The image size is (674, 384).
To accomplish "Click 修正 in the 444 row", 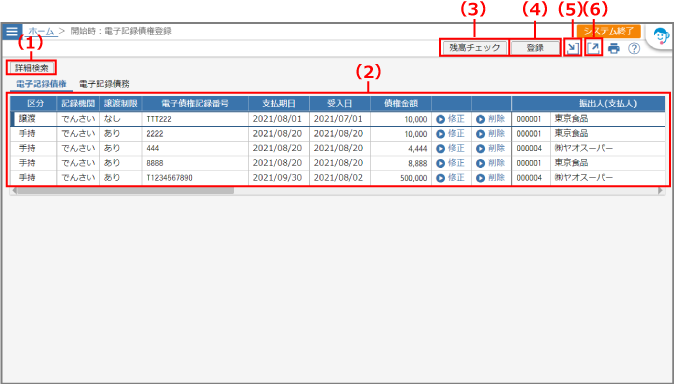I will pos(451,148).
